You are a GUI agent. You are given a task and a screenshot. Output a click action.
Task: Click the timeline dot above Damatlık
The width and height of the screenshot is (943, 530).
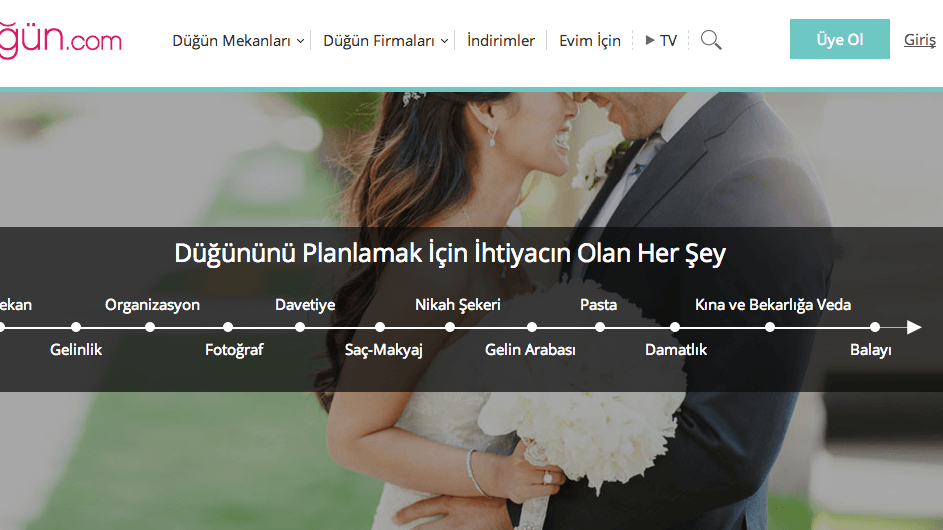pos(675,327)
